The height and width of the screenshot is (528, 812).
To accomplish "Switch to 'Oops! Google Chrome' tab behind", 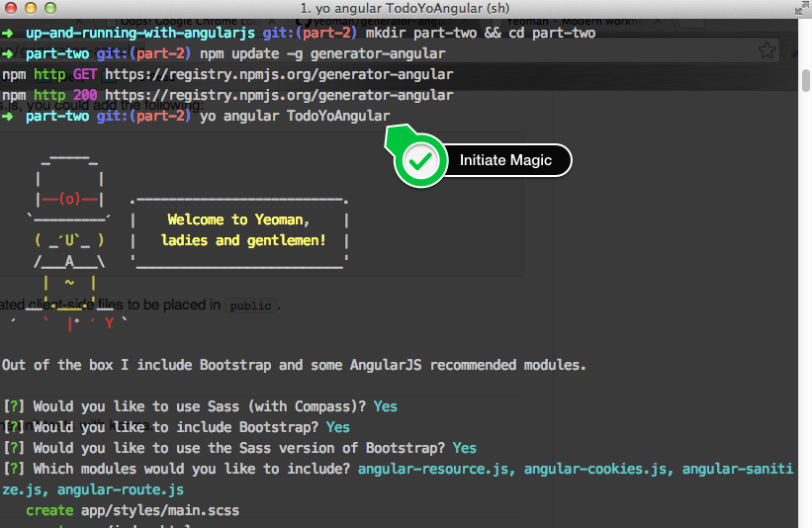I will pos(189,21).
